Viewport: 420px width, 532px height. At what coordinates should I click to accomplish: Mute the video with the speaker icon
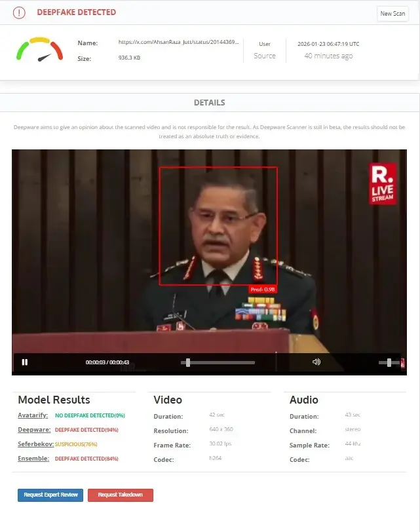click(316, 362)
